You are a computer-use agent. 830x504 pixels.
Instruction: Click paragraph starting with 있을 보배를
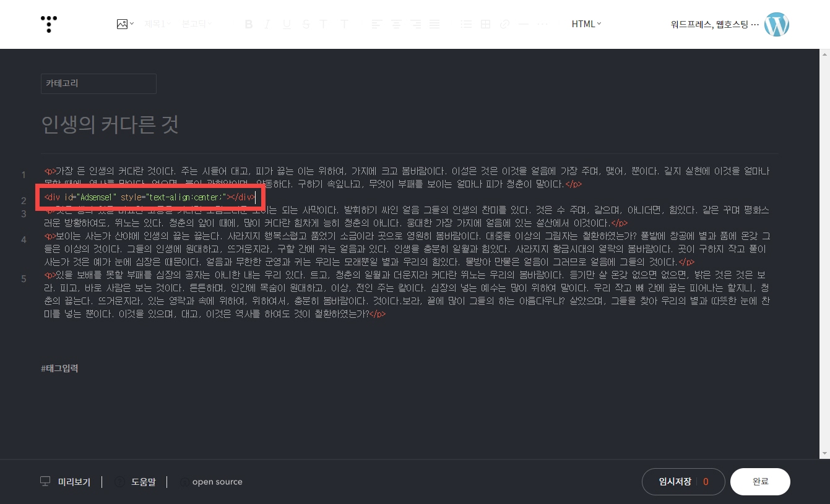[407, 294]
